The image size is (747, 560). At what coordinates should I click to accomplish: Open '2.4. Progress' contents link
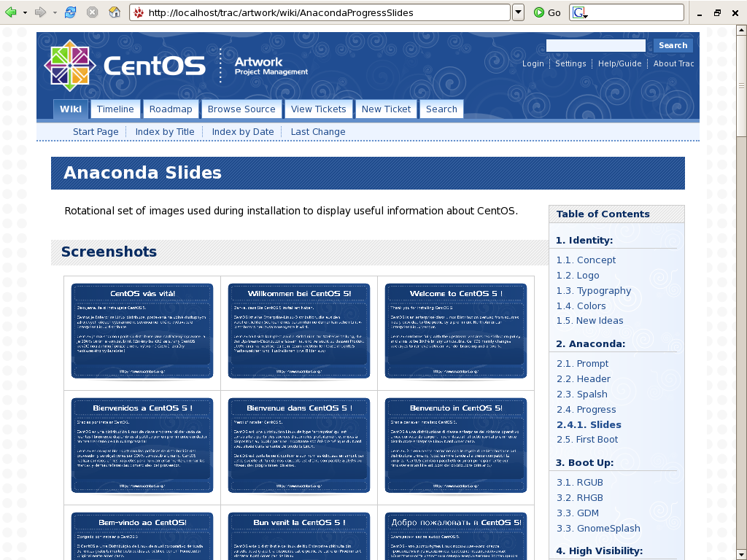[587, 409]
